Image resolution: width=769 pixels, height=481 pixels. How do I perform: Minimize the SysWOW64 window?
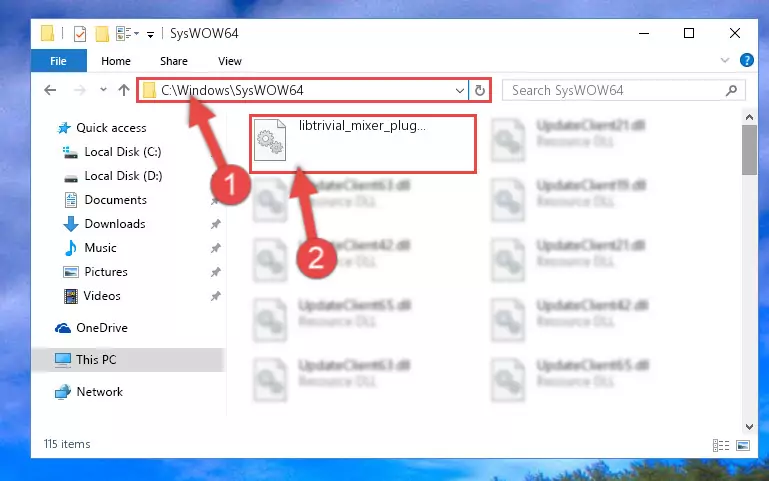pyautogui.click(x=644, y=33)
